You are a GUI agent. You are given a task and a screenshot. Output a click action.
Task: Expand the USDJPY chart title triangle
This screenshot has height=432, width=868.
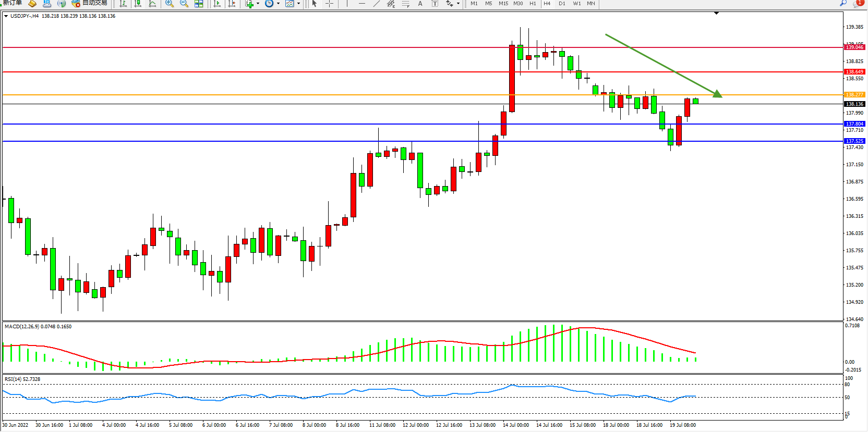[6, 16]
